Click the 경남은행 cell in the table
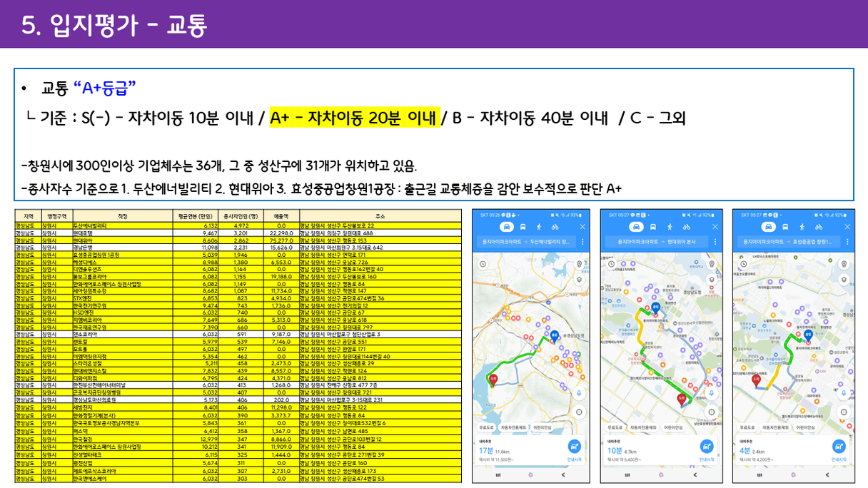 tap(122, 247)
